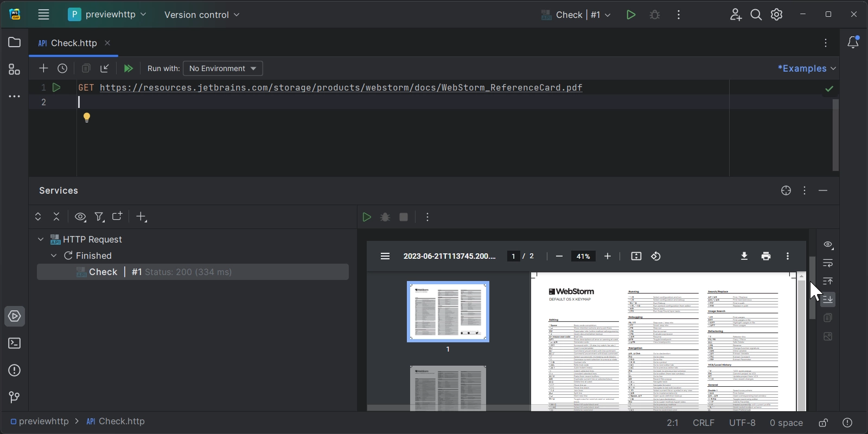Open Services panel options menu

pos(805,190)
